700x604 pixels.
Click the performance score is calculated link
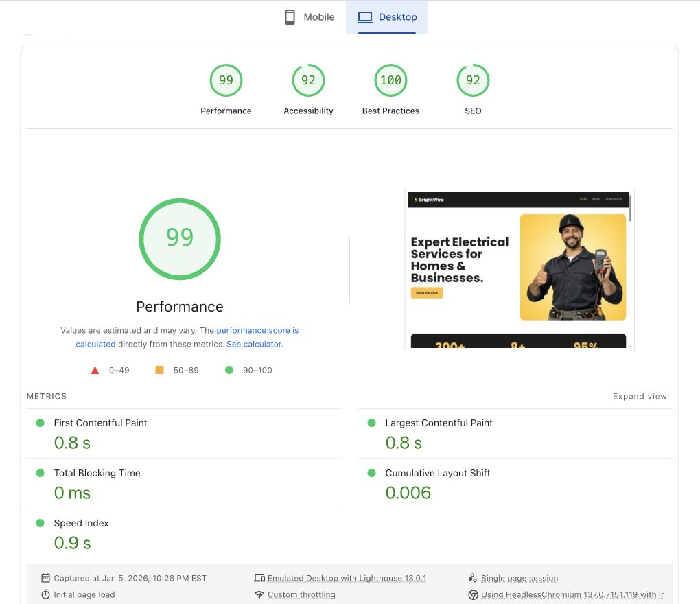257,330
